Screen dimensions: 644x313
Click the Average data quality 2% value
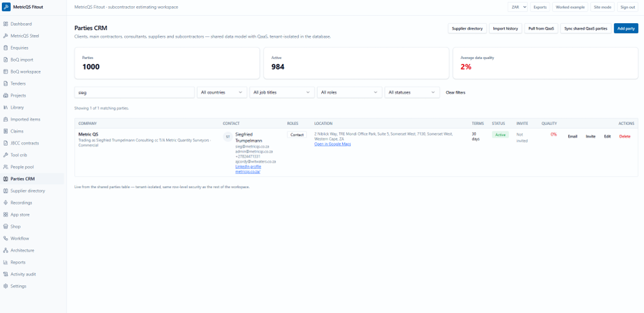466,67
